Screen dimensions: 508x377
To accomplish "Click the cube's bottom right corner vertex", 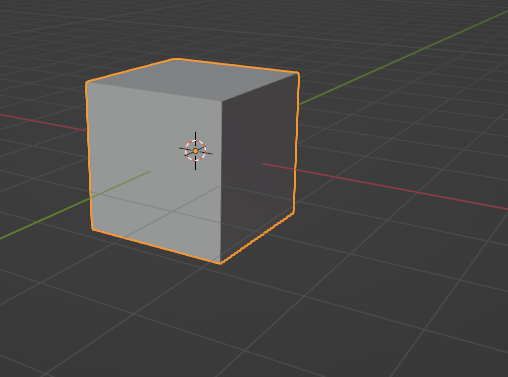I will point(294,213).
